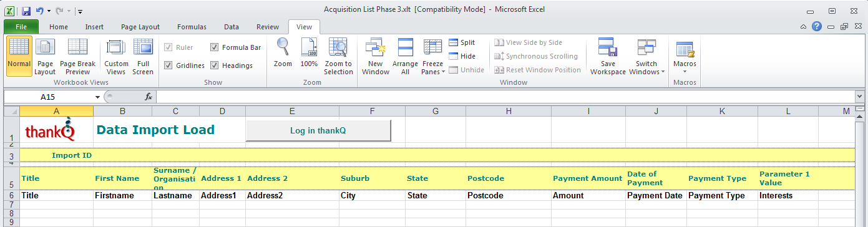Click into the formula bar input
The height and width of the screenshot is (227, 868).
tap(505, 97)
